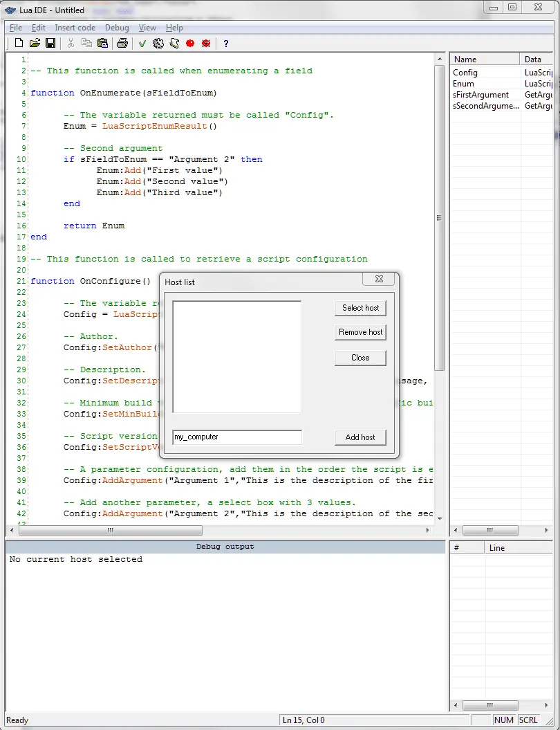Screen dimensions: 560x730
Task: Click the breakpoints panel scroll left arrow
Action: coord(456,705)
